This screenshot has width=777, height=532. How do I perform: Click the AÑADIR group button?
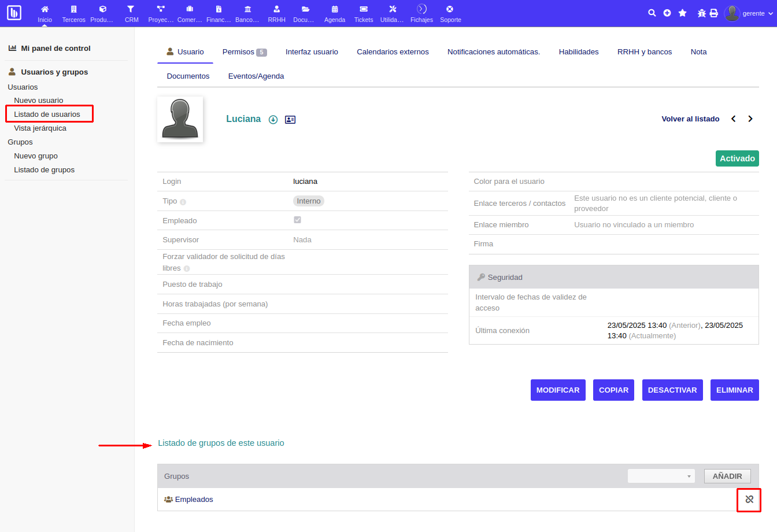coord(727,476)
